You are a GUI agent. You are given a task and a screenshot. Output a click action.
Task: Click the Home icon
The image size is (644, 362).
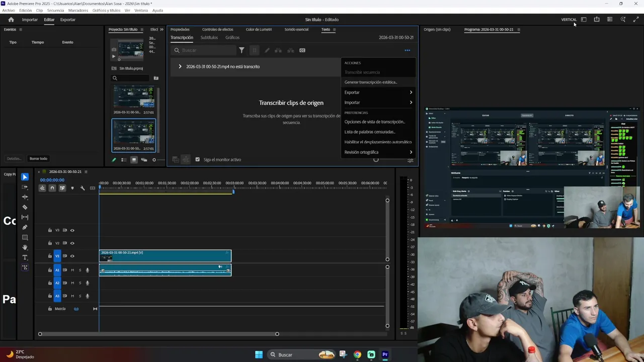click(x=11, y=20)
